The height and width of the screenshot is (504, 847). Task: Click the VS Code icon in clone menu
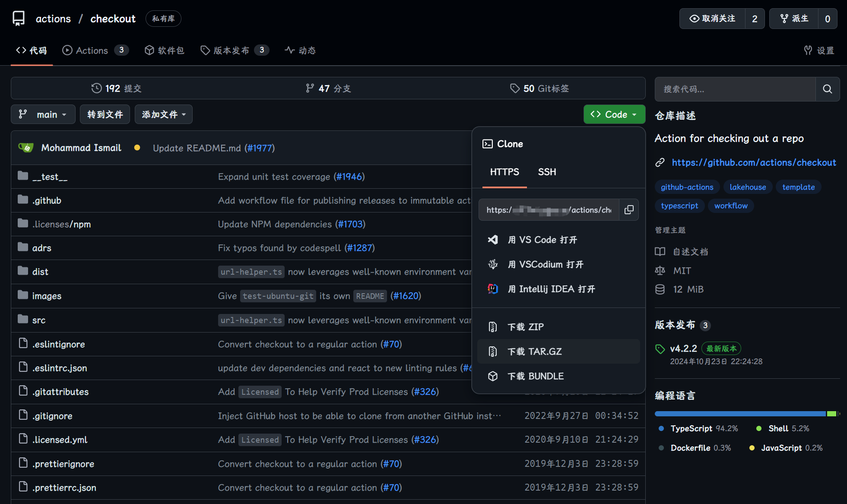pyautogui.click(x=493, y=240)
